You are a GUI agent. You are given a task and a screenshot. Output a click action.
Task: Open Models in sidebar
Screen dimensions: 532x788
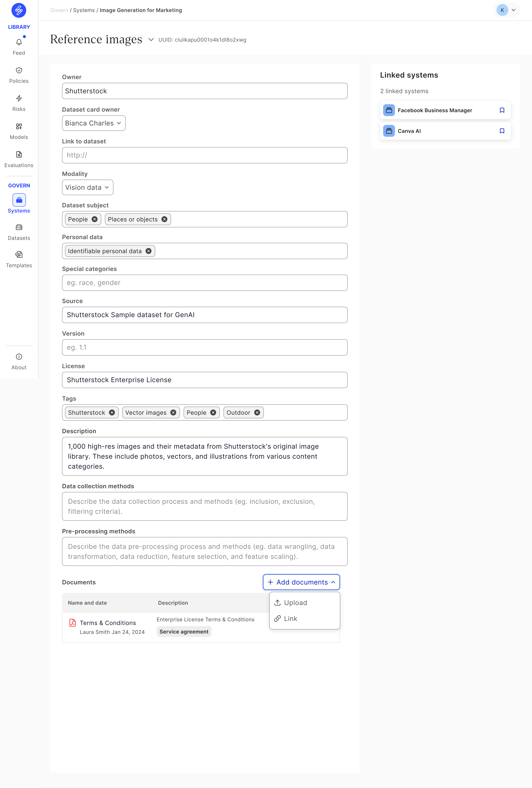[x=19, y=131]
